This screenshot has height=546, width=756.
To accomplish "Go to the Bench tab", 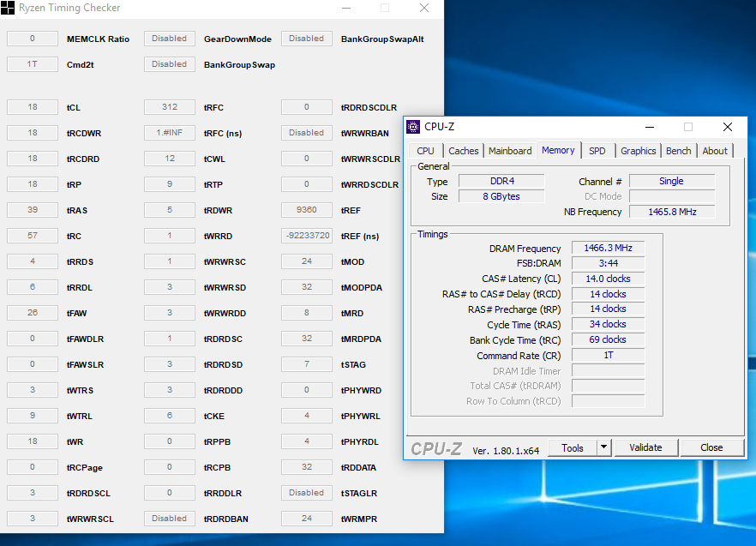I will pyautogui.click(x=678, y=151).
